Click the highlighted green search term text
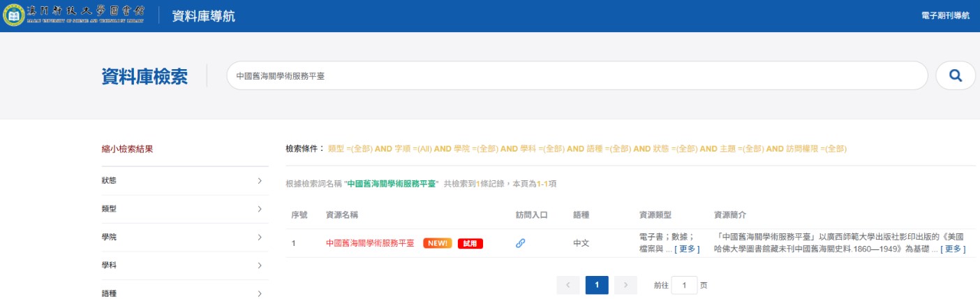 pyautogui.click(x=392, y=183)
